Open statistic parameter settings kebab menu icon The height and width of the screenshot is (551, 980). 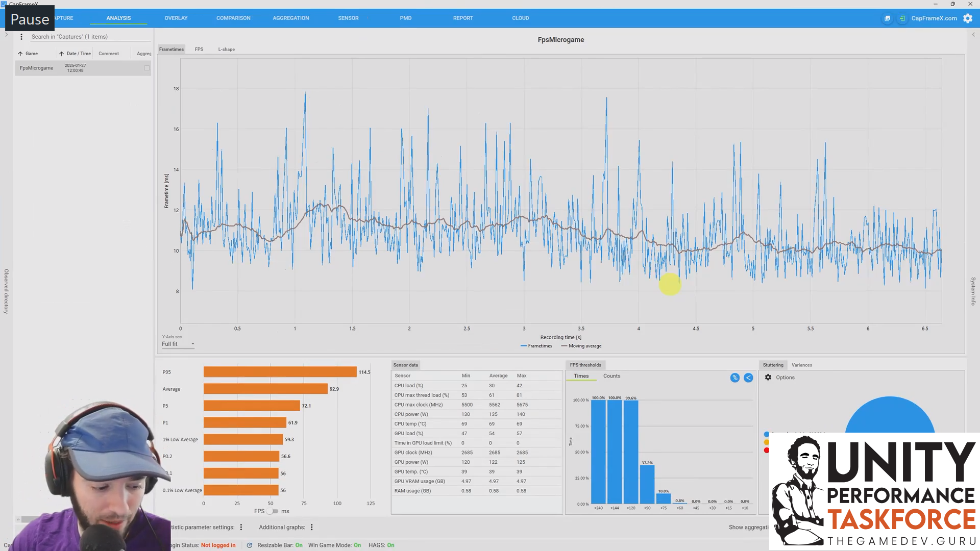241,527
